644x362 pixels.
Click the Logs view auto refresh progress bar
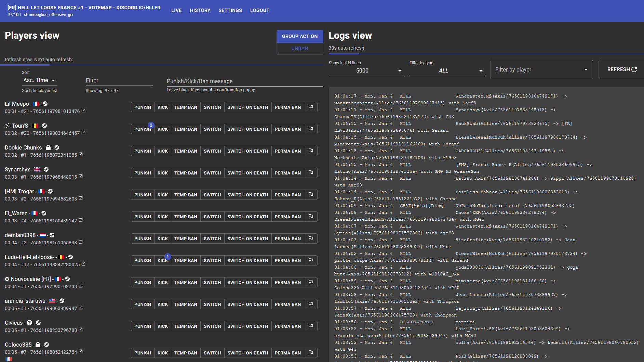click(x=486, y=54)
